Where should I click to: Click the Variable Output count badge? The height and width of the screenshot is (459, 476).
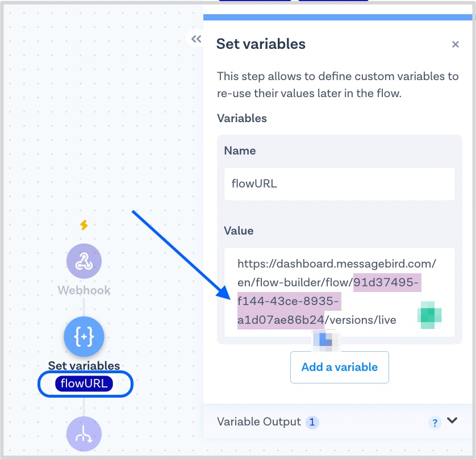[x=313, y=422]
